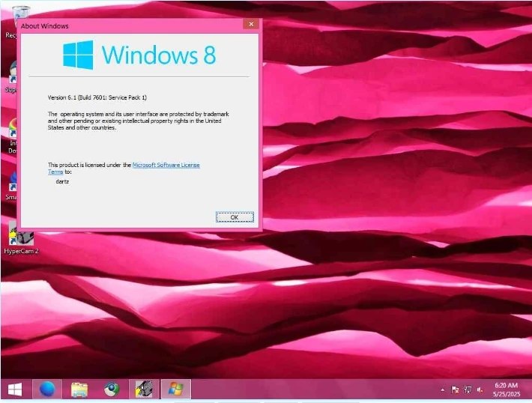Select the HyperCam 2 desktop shortcut

21,238
